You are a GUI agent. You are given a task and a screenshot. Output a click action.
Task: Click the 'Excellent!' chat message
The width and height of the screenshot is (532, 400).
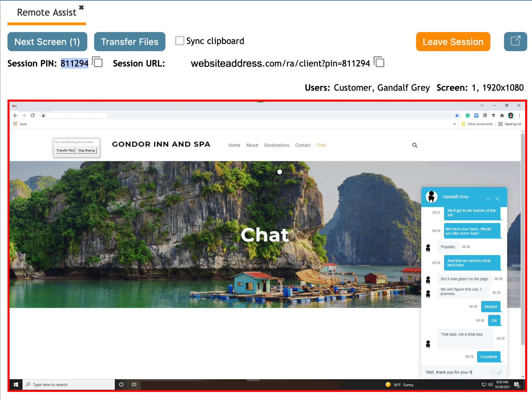(x=489, y=357)
